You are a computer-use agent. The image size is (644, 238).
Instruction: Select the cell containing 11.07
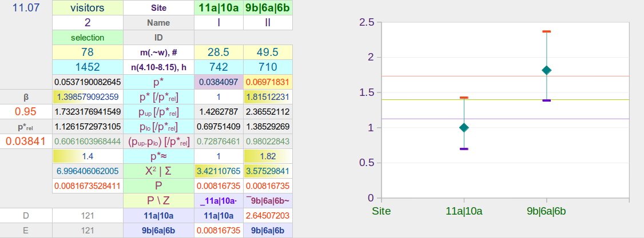click(26, 8)
